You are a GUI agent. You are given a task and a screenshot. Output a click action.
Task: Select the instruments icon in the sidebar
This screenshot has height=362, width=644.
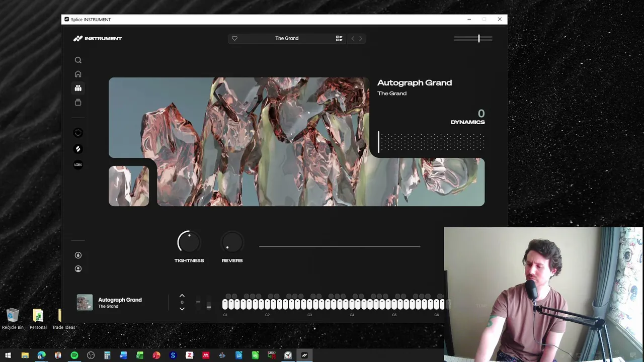point(78,88)
